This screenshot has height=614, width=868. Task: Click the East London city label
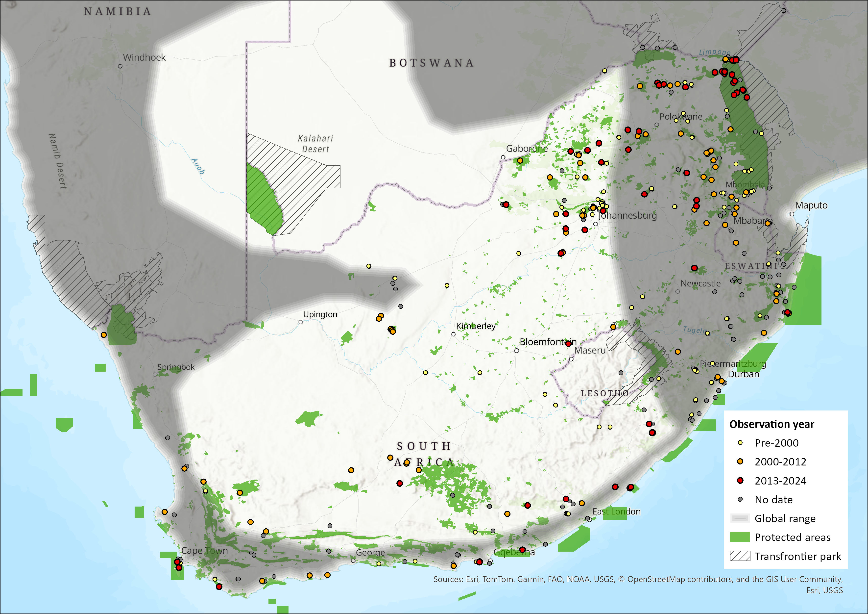tap(616, 512)
